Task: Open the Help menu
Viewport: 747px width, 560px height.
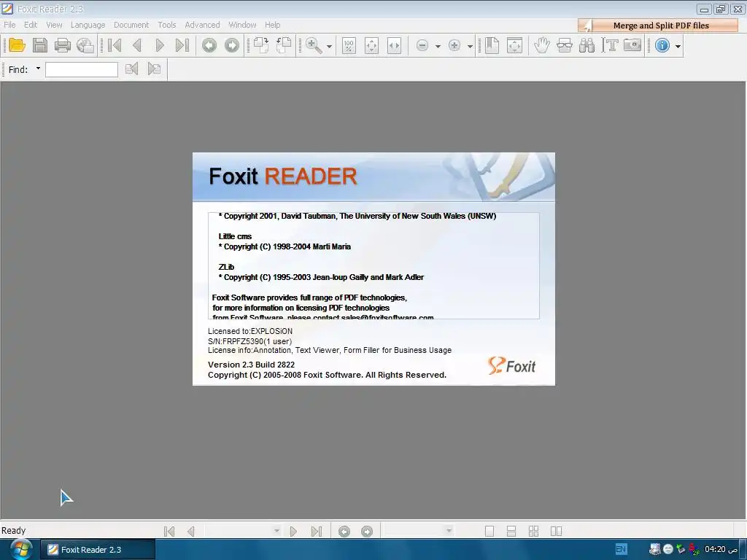Action: point(273,25)
